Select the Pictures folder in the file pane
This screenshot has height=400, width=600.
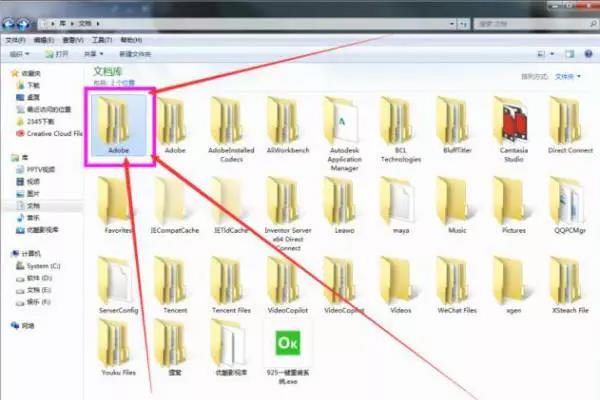(x=514, y=206)
